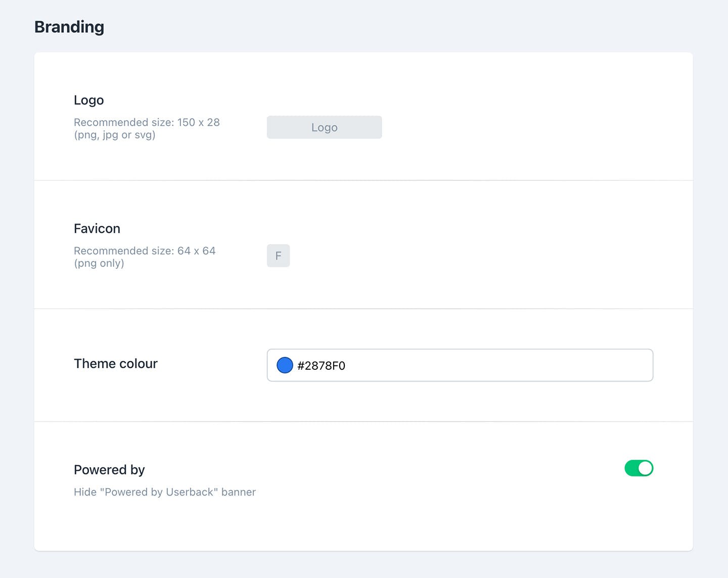Click the Powered by label
Viewport: 728px width, 578px height.
[x=109, y=470]
